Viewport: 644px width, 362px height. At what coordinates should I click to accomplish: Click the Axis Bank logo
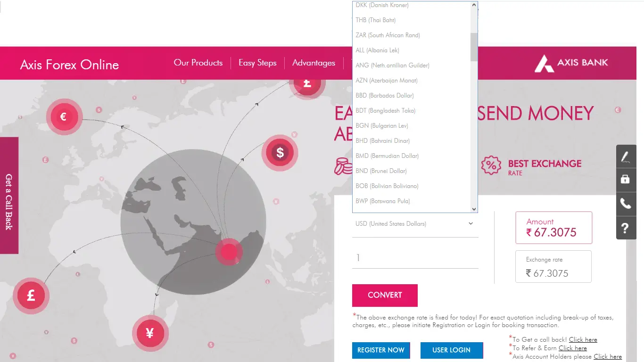[x=571, y=63]
